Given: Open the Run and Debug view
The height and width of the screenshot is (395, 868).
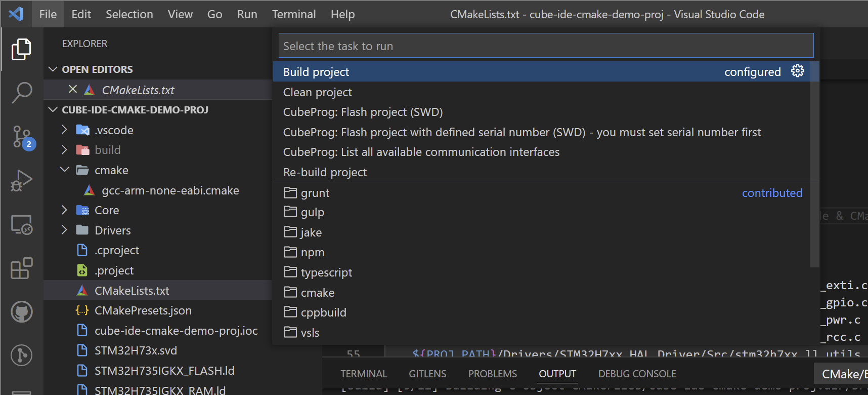Looking at the screenshot, I should point(21,180).
